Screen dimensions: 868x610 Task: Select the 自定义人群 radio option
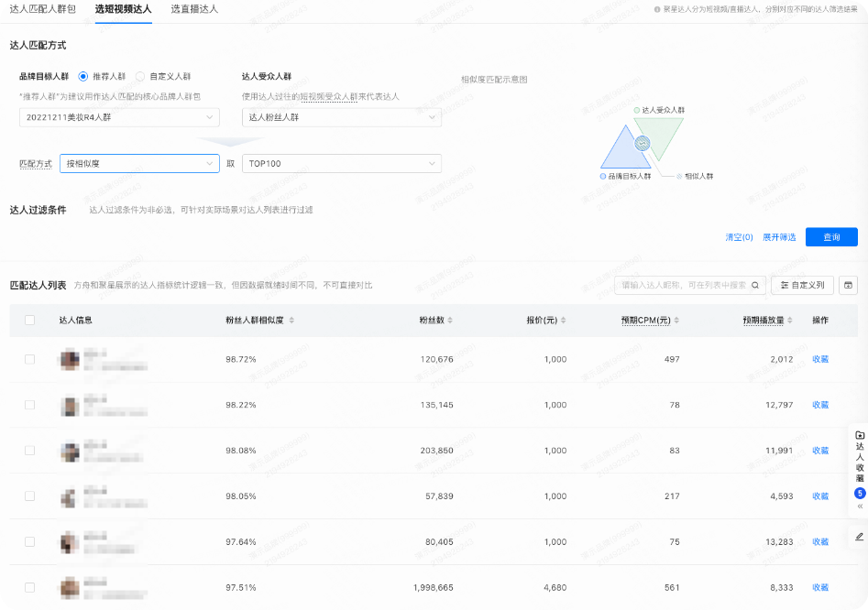139,77
